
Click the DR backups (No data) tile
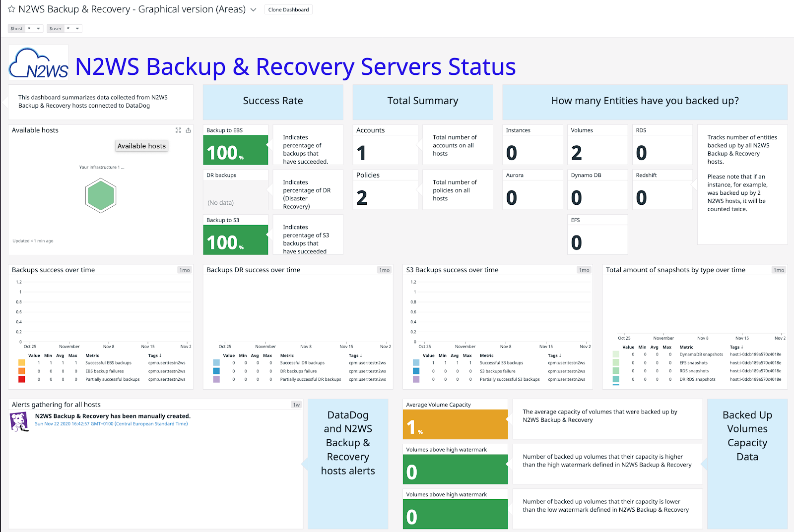point(236,190)
